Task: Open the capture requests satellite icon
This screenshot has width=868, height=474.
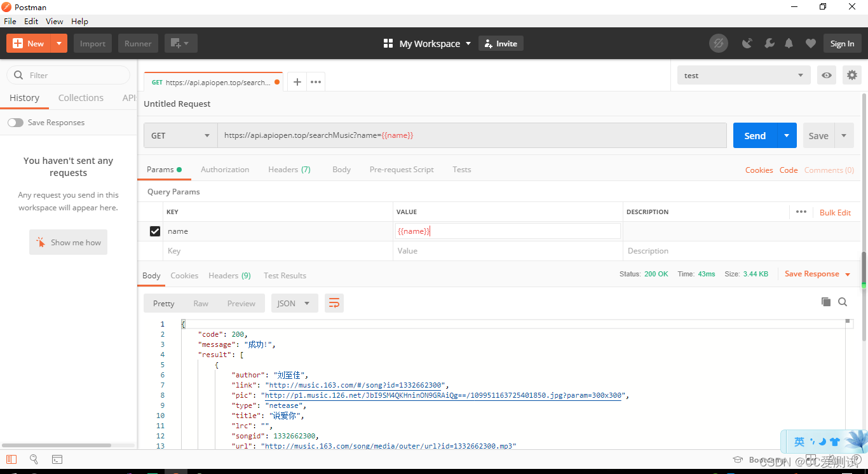Action: pos(747,43)
